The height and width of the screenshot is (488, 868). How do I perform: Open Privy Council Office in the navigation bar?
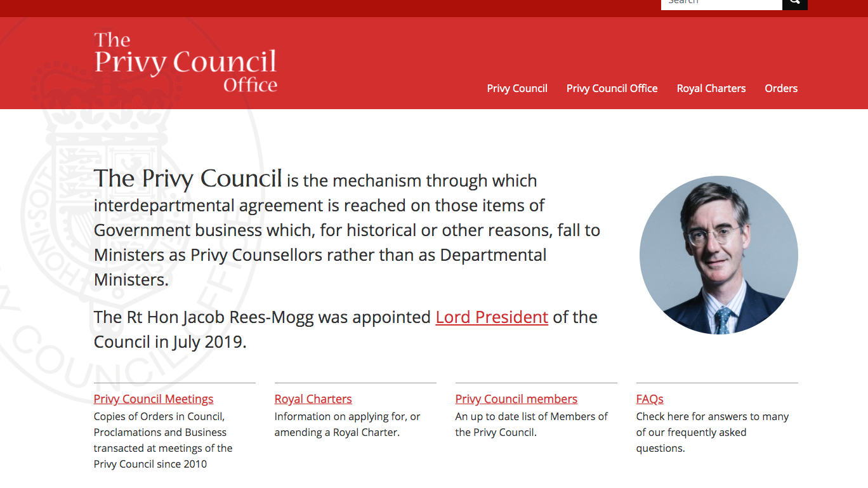612,88
